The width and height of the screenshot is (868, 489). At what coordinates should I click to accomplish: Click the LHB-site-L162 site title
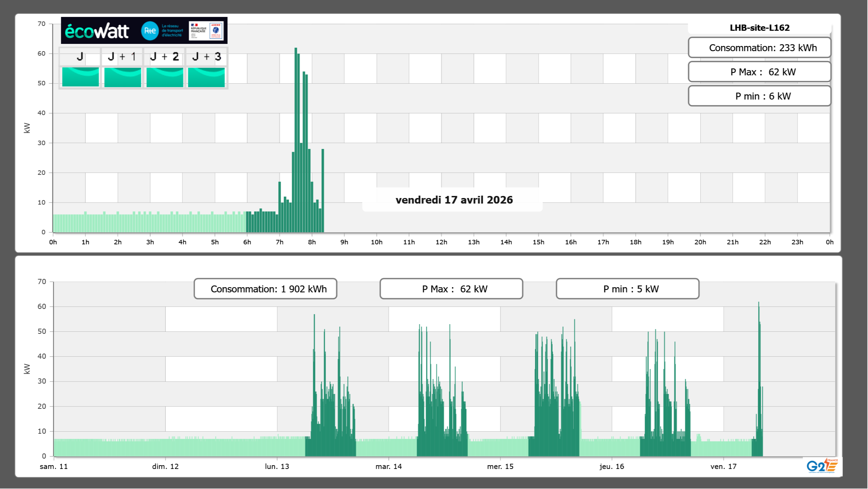tap(759, 28)
